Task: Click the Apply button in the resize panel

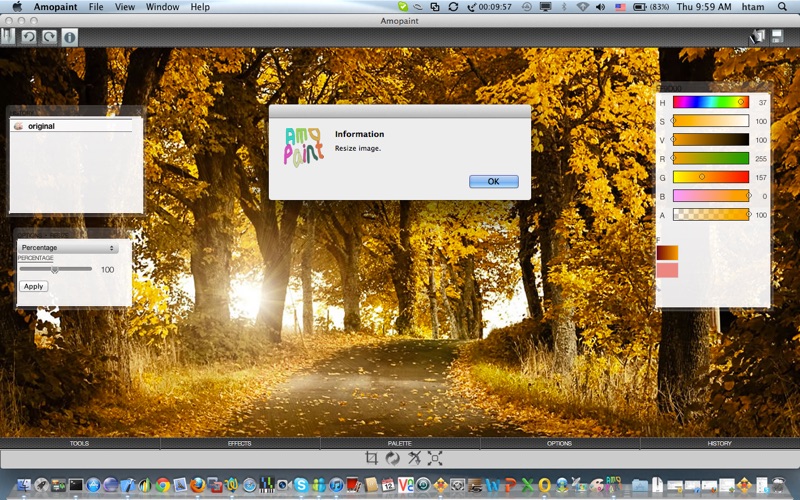Action: click(34, 286)
